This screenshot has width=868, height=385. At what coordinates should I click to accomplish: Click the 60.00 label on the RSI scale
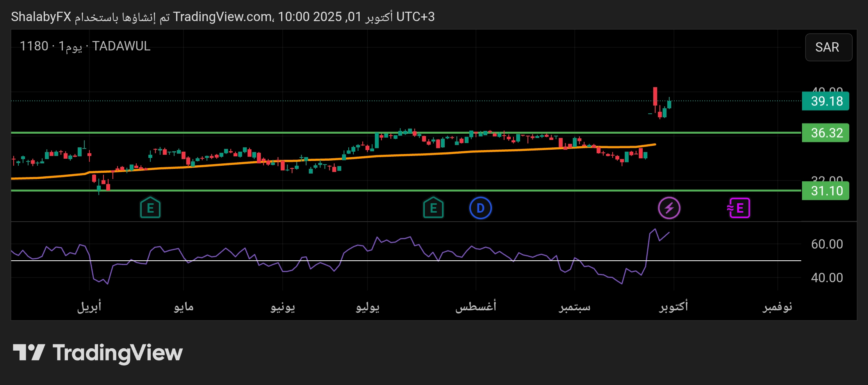pos(827,244)
